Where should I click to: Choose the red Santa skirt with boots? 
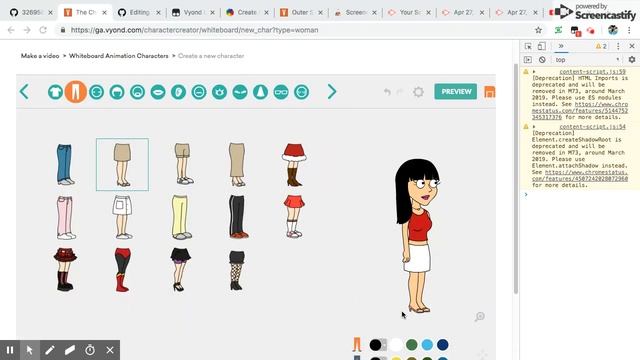[x=294, y=164]
